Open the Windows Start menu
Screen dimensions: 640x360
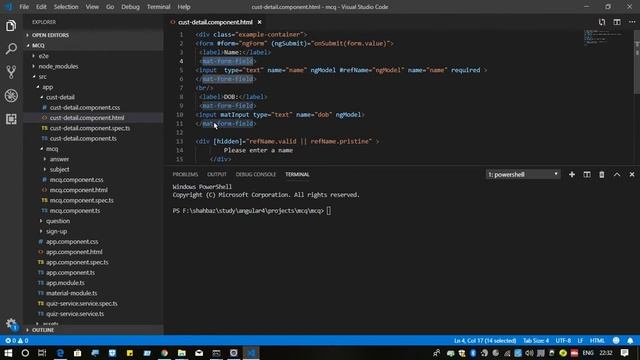click(x=8, y=353)
